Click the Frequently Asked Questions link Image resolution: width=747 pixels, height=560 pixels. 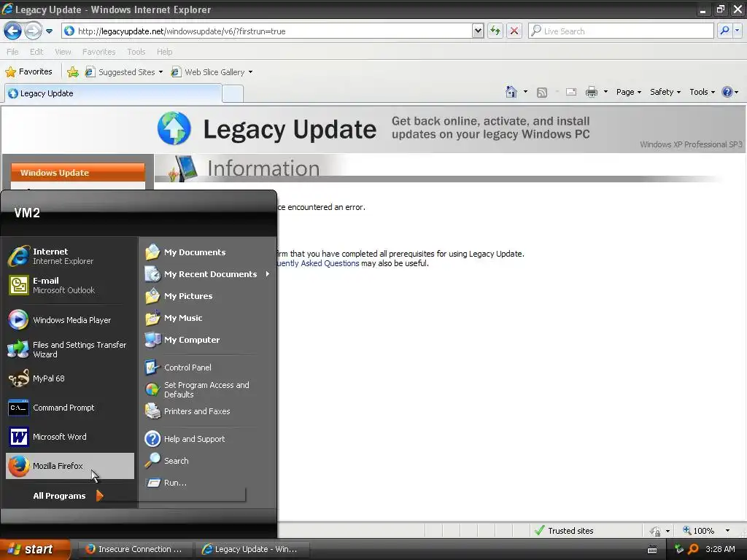click(x=317, y=263)
